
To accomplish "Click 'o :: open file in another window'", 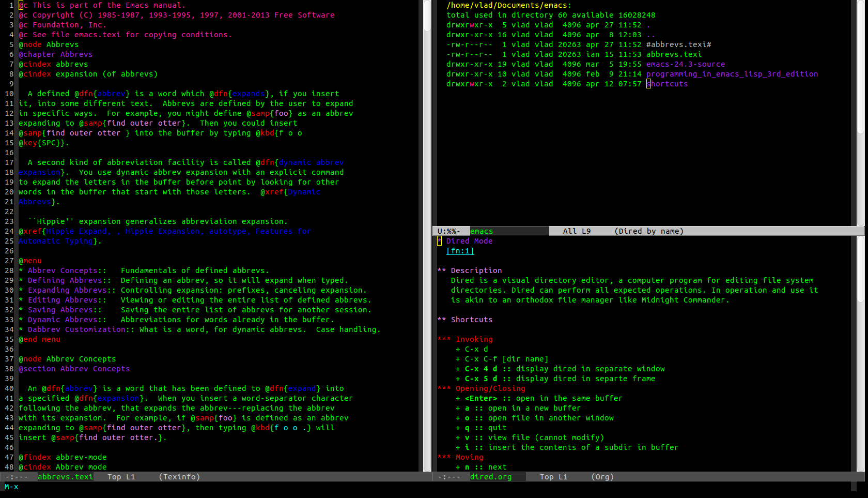I will click(x=535, y=418).
